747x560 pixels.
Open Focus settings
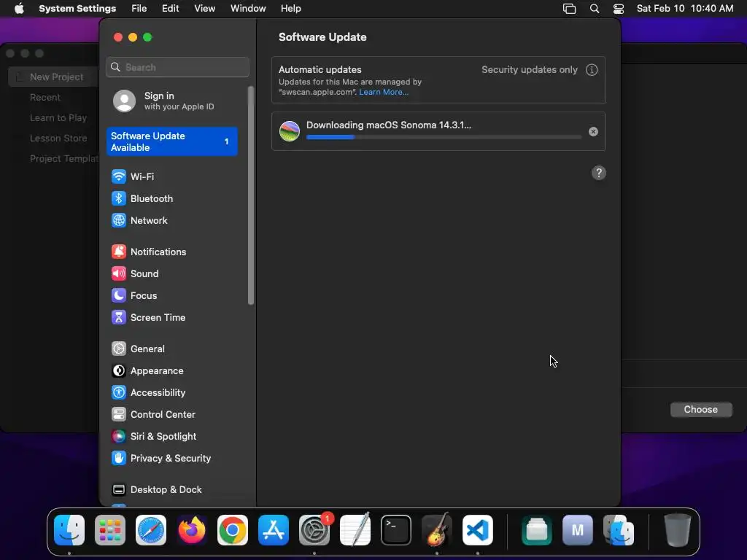tap(172, 296)
